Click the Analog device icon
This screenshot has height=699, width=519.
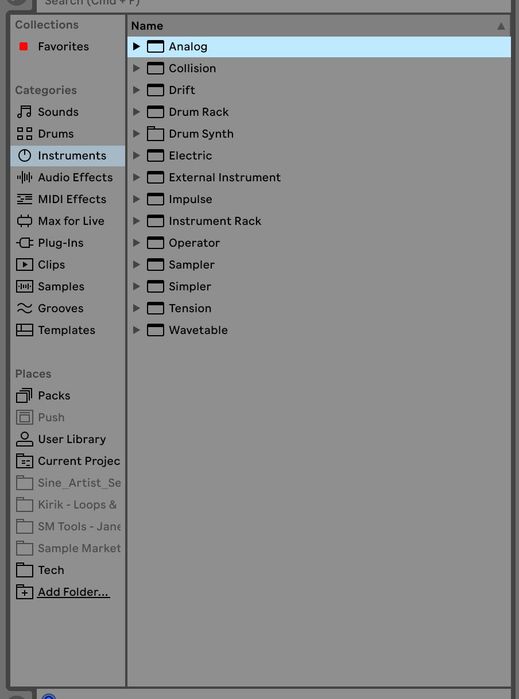(x=156, y=47)
